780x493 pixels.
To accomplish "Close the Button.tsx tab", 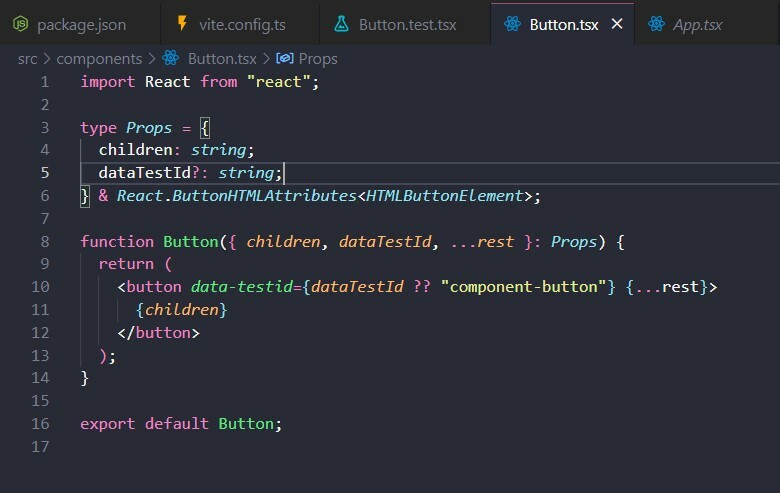I will pos(617,24).
